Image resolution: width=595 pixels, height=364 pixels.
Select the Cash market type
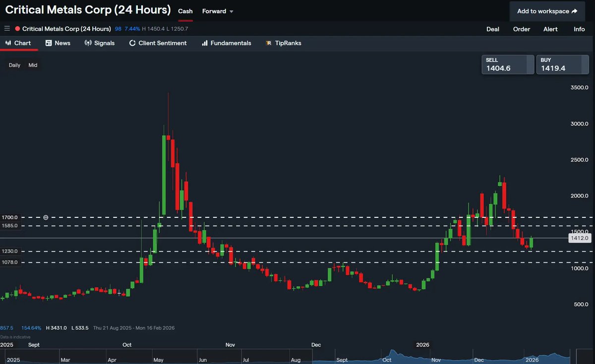tap(185, 11)
